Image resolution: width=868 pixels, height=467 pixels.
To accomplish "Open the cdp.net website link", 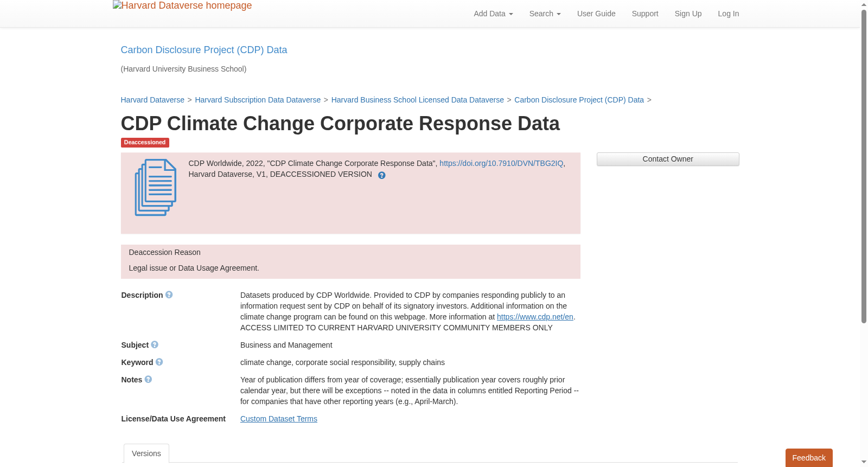I will tap(535, 317).
